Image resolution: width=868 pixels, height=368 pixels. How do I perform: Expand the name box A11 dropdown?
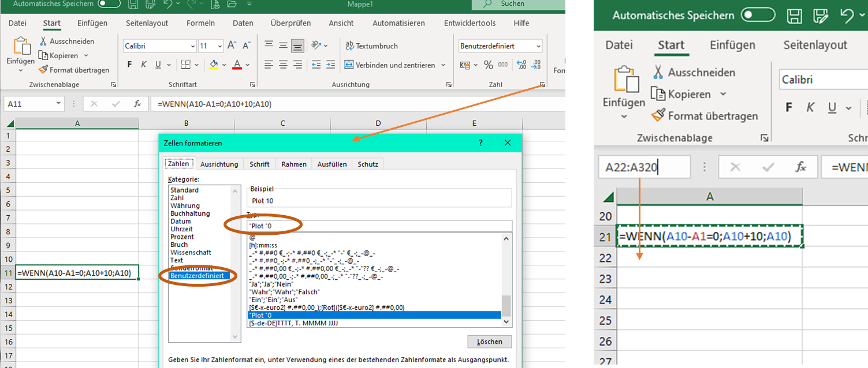point(59,104)
